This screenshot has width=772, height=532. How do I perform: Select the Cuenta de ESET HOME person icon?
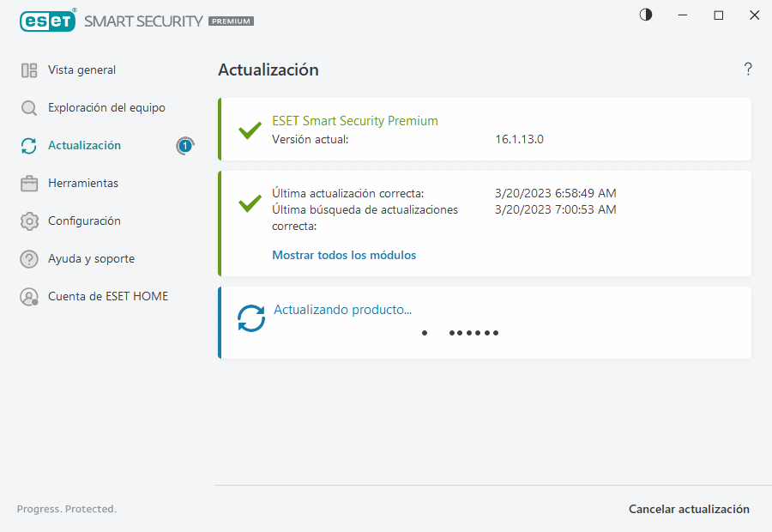(30, 296)
